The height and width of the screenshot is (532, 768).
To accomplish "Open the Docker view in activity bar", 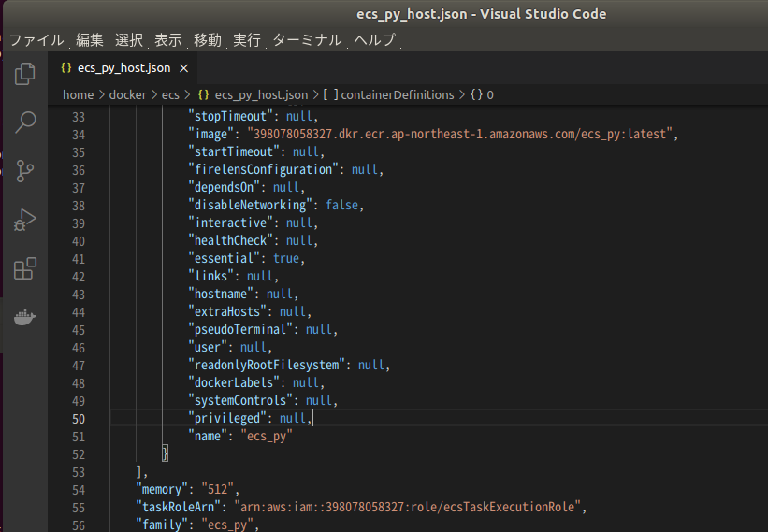I will [25, 317].
